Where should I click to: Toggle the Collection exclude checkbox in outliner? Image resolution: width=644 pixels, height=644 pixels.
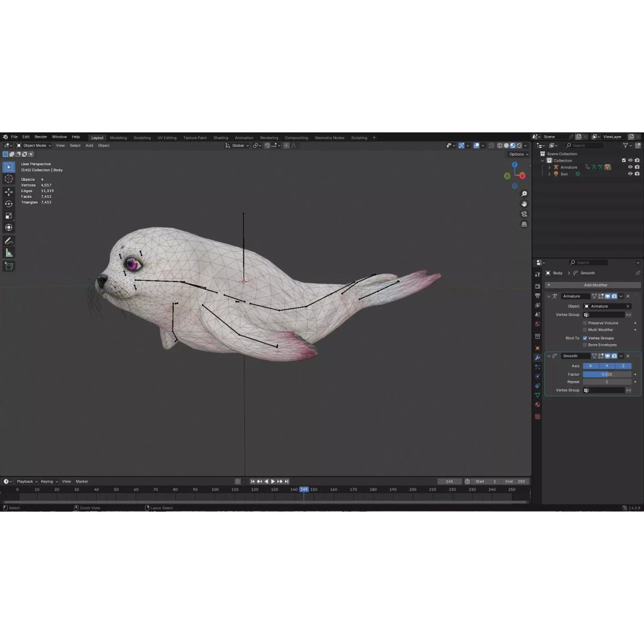point(624,160)
